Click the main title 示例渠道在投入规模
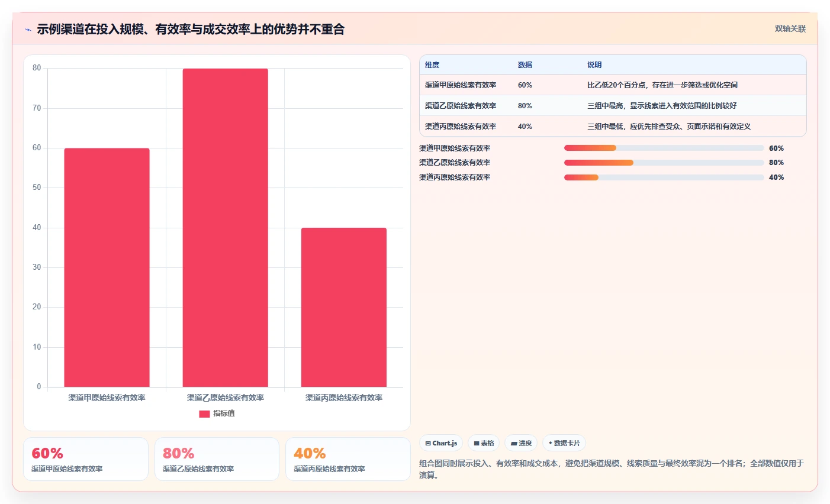Viewport: 830px width, 504px height. pos(191,29)
